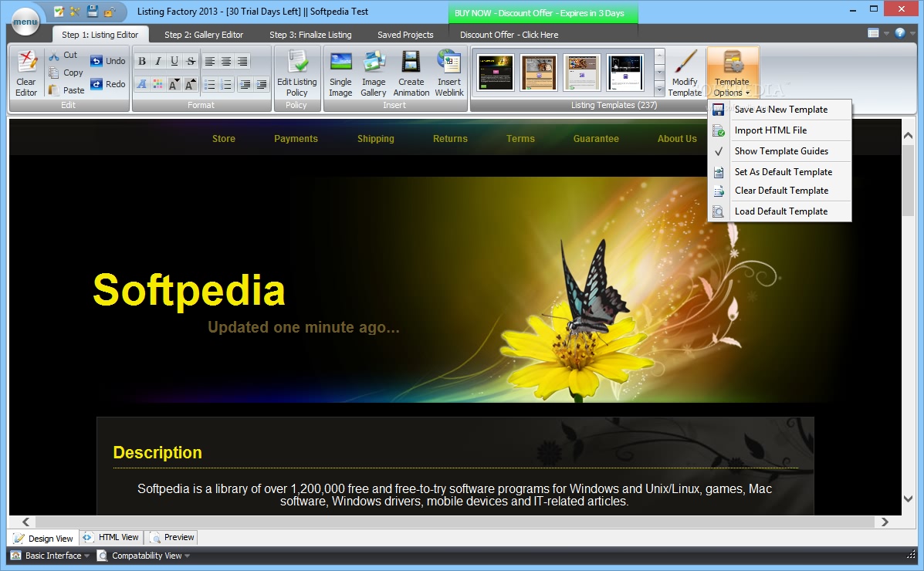This screenshot has height=571, width=924.
Task: Toggle Show Template Guides
Action: (x=780, y=151)
